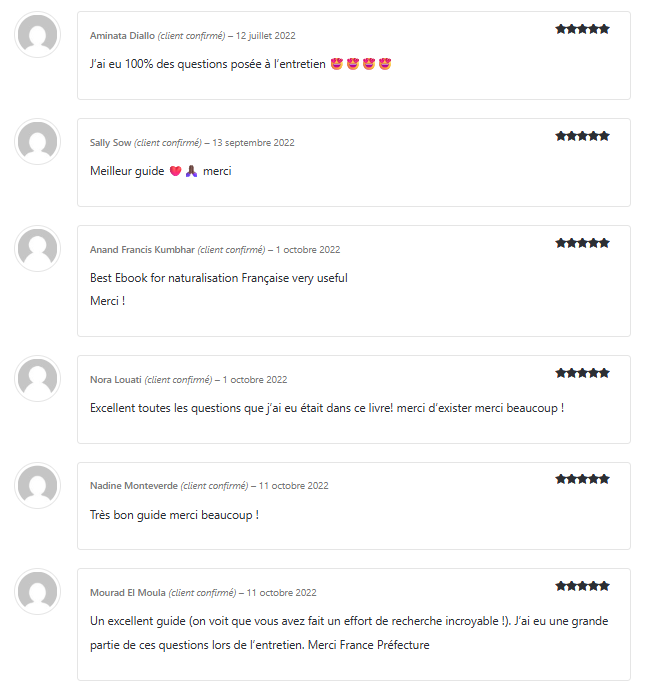Click Nora Louati's profile avatar
This screenshot has width=645, height=698.
coord(38,379)
